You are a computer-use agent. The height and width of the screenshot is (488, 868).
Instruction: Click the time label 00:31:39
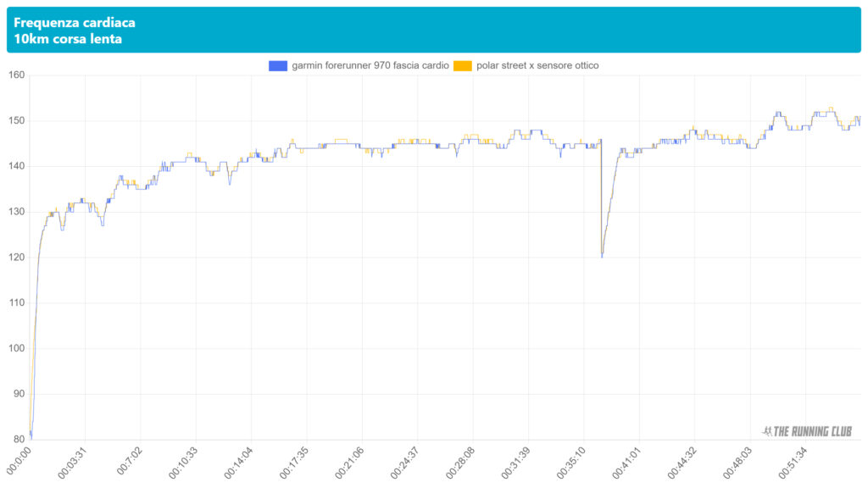point(516,463)
